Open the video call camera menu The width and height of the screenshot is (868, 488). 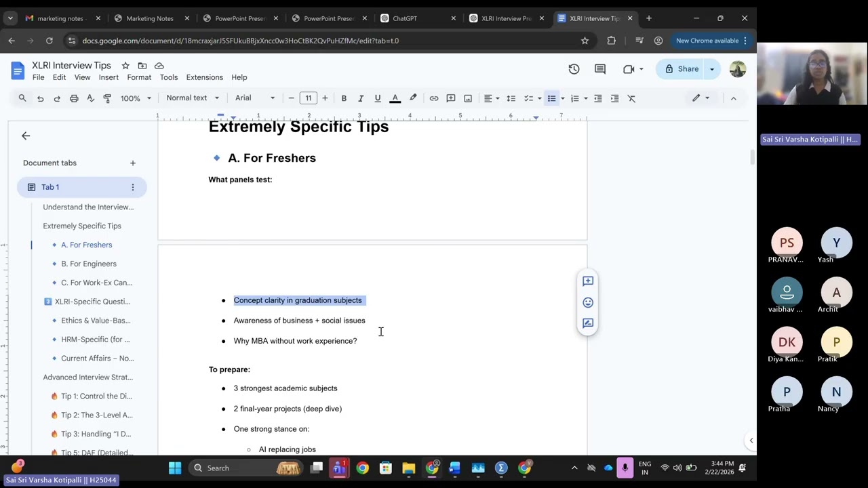[633, 68]
